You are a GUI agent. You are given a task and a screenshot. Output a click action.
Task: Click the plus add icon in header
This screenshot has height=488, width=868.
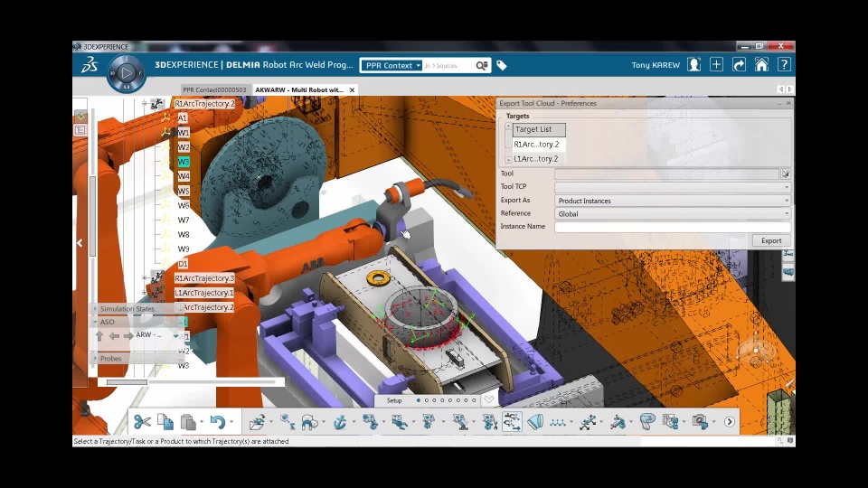pyautogui.click(x=716, y=65)
